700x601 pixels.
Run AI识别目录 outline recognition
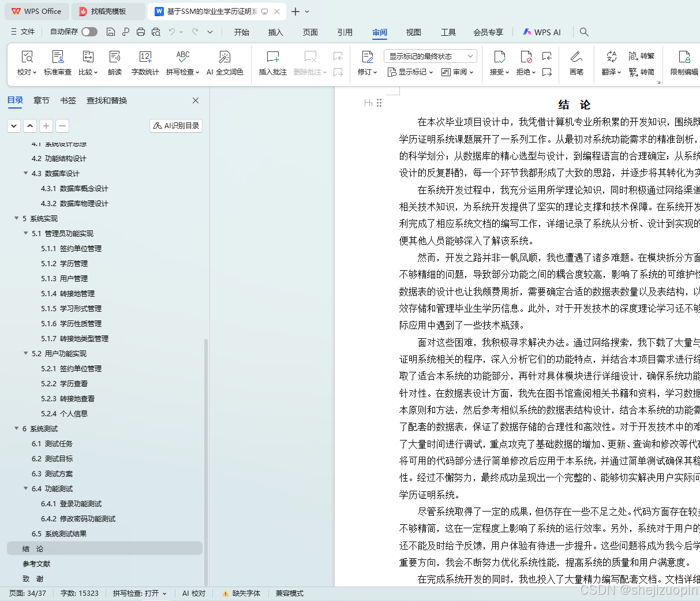(x=175, y=125)
